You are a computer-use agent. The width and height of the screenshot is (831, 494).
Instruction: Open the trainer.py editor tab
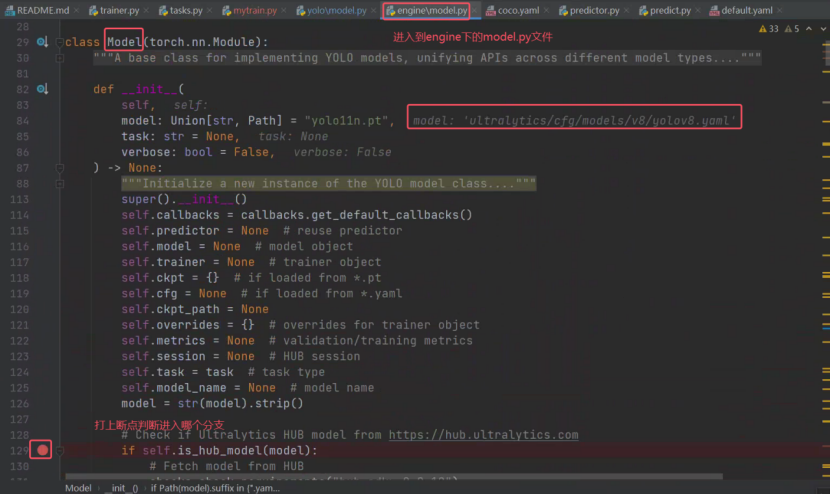tap(119, 10)
